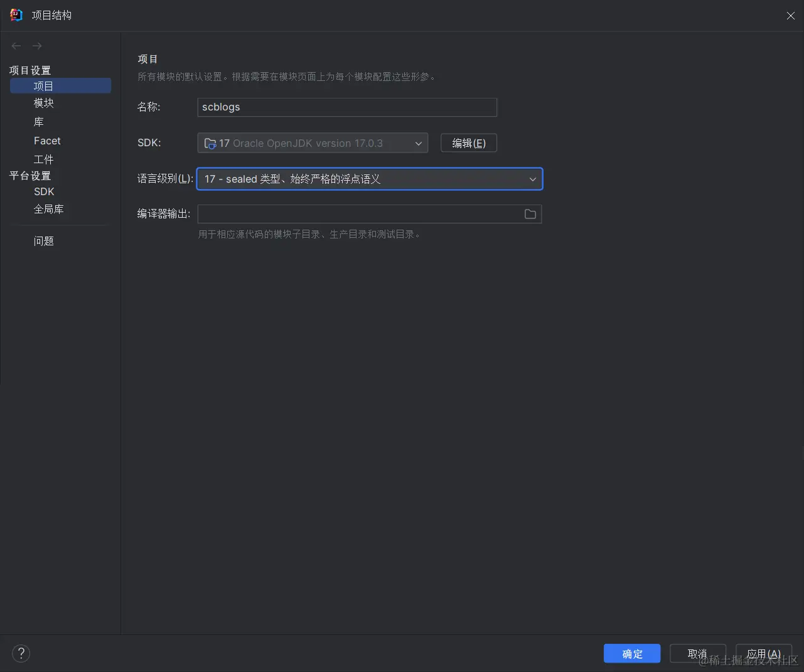
Task: Open help via the question mark icon
Action: click(x=21, y=653)
